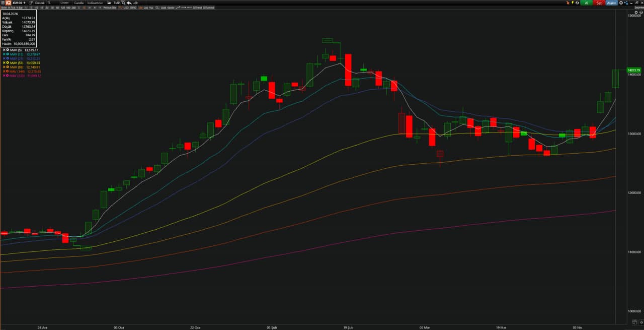The height and width of the screenshot is (330, 644).
Task: Open the İndikatörler menu
Action: pyautogui.click(x=95, y=3)
